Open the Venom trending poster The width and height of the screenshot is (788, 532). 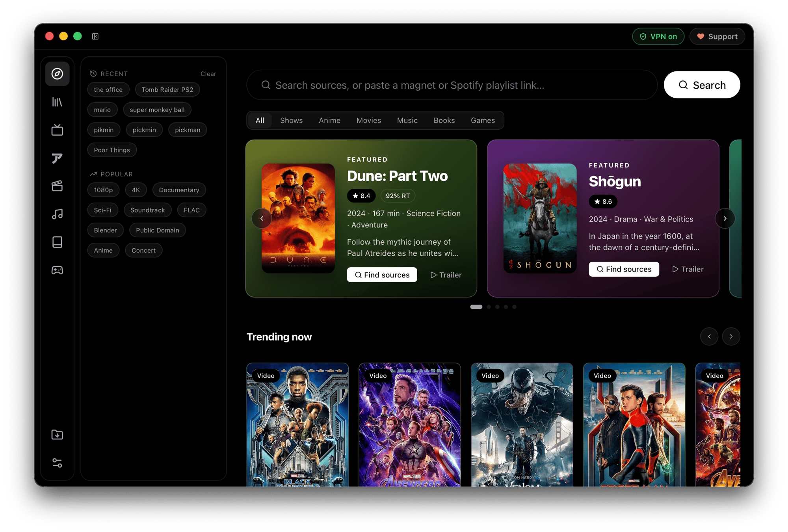point(522,425)
